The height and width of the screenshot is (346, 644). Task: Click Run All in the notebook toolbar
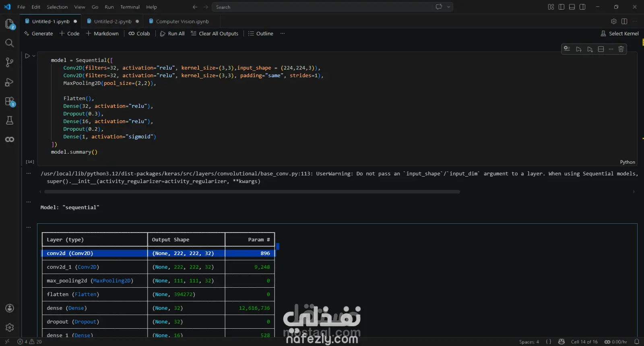[x=172, y=33]
